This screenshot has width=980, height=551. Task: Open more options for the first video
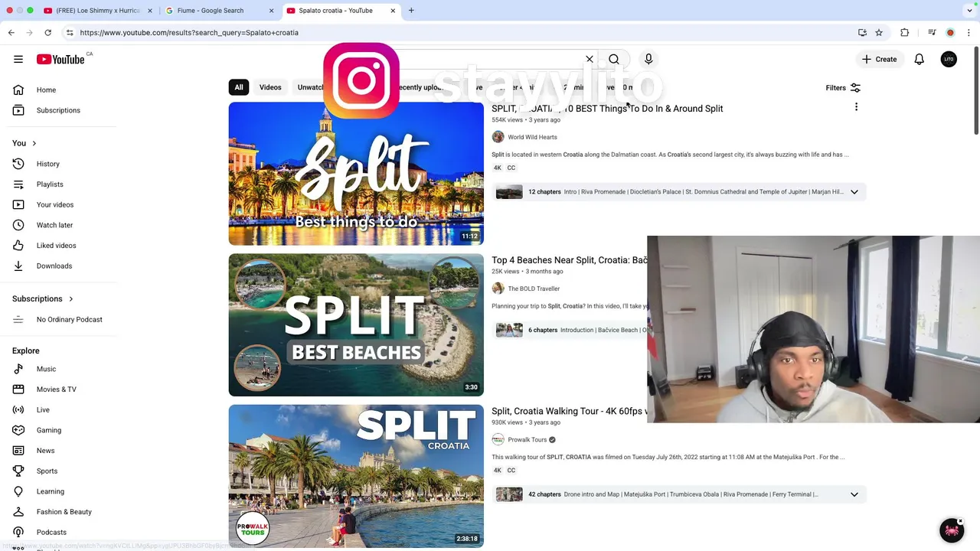[856, 107]
